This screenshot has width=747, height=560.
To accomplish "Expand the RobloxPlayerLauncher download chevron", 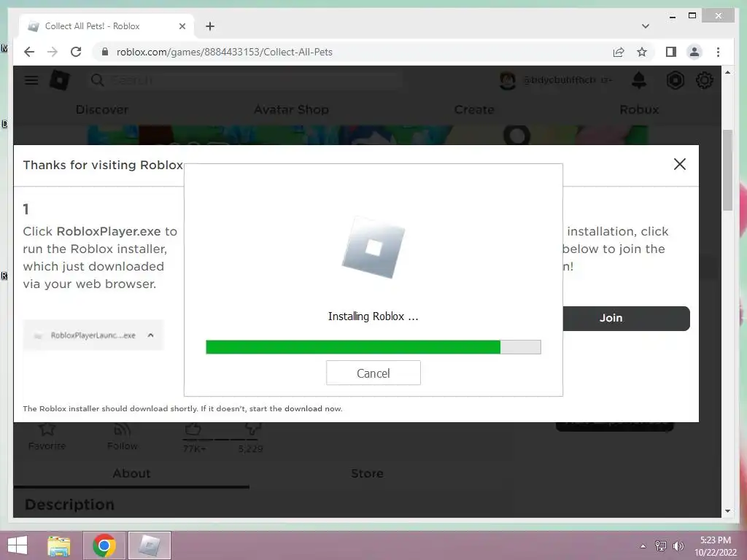I will pos(150,335).
